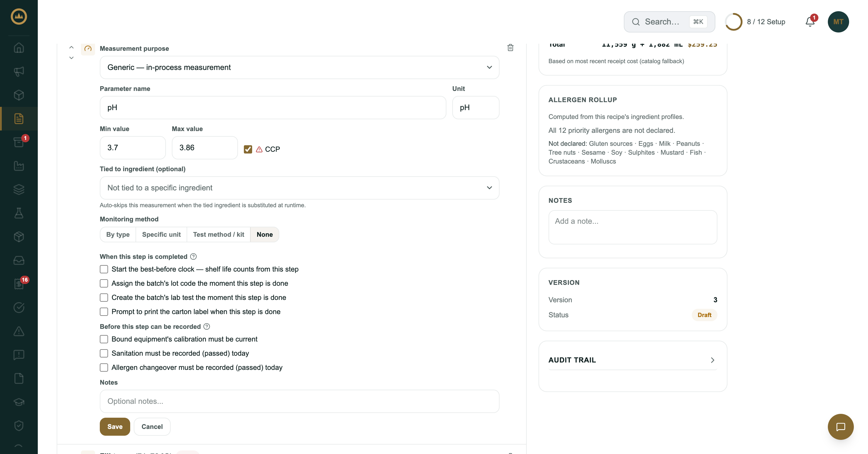The height and width of the screenshot is (454, 868).
Task: Open the chat support bubble
Action: click(x=840, y=427)
